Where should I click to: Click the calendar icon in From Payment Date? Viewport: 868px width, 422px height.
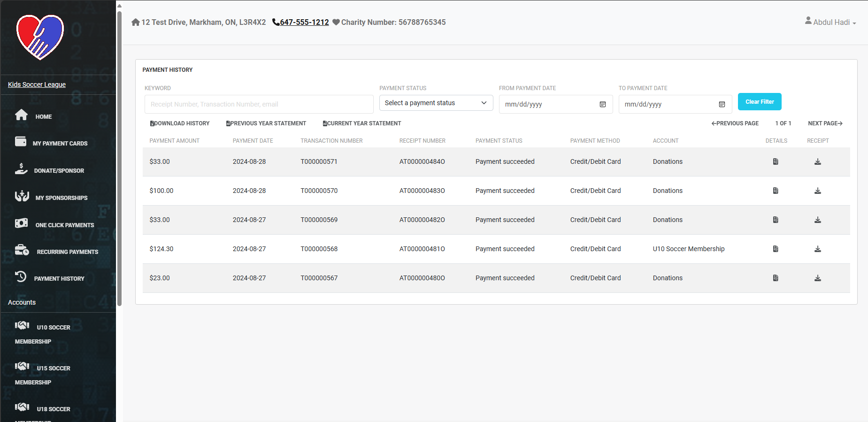(x=603, y=104)
